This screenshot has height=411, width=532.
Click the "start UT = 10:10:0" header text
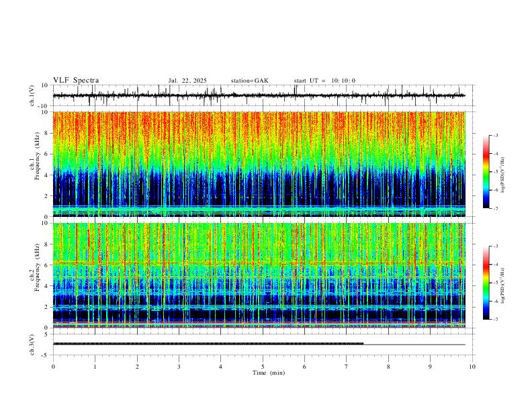click(324, 81)
